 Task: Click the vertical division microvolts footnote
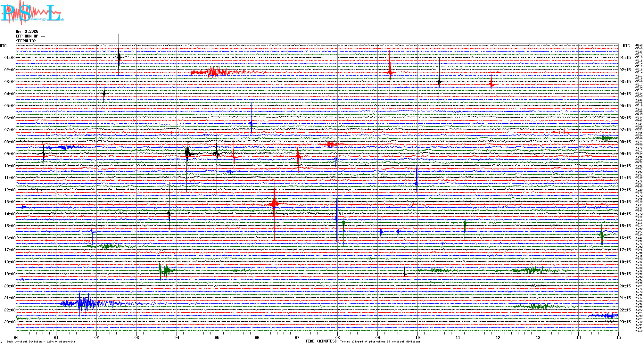41,342
